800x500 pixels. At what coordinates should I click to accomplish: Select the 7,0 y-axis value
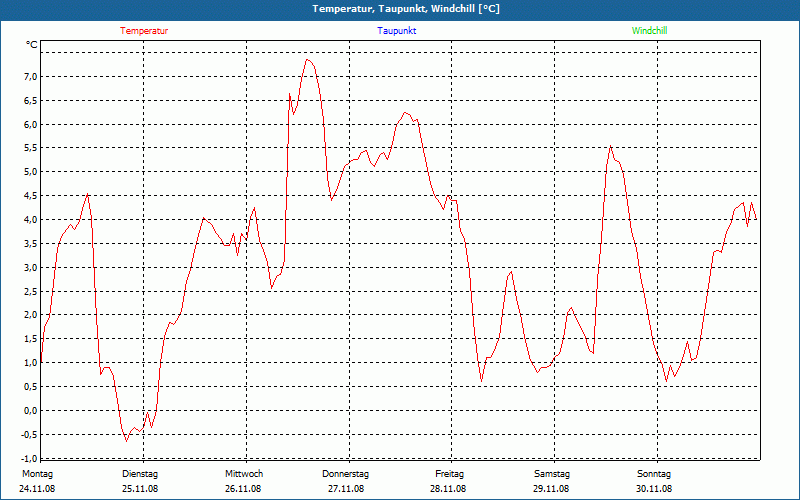31,77
